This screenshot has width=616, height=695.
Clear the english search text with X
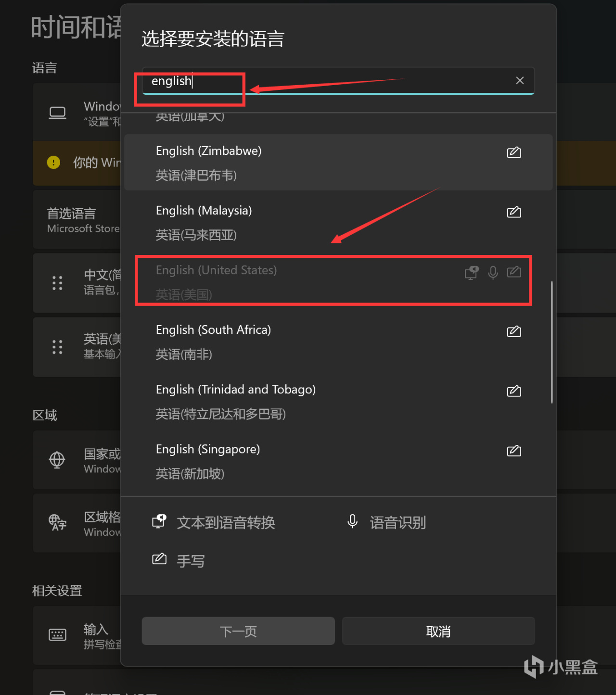[x=520, y=80]
